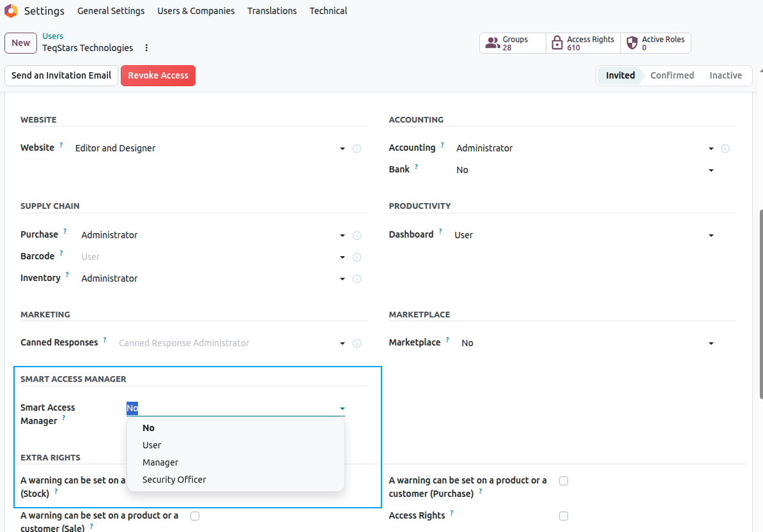Open the three-dot actions menu beside TeqStars Technologies
Screen dimensions: 763x532
[146, 48]
